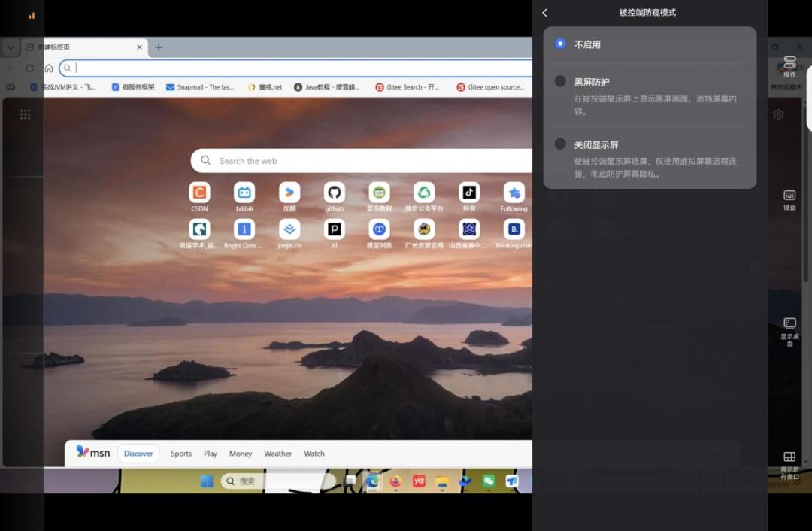Select the Play tab in msn bar
The width and height of the screenshot is (812, 531).
pos(211,454)
